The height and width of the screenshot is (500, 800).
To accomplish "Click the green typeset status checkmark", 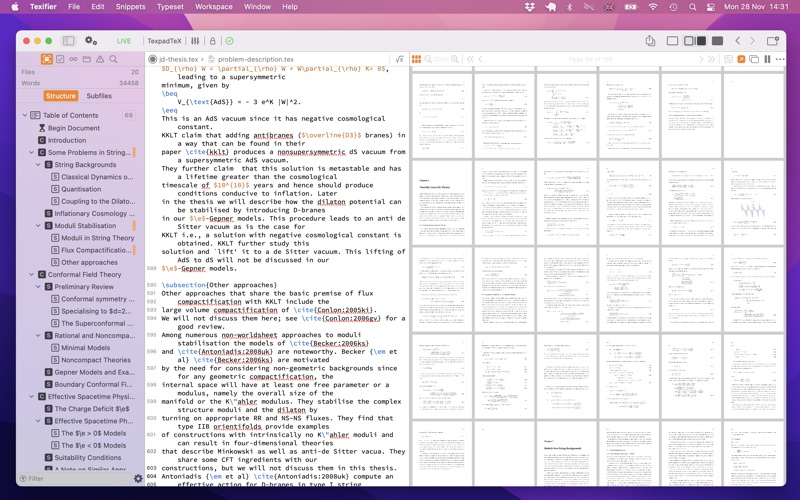I will coord(230,41).
